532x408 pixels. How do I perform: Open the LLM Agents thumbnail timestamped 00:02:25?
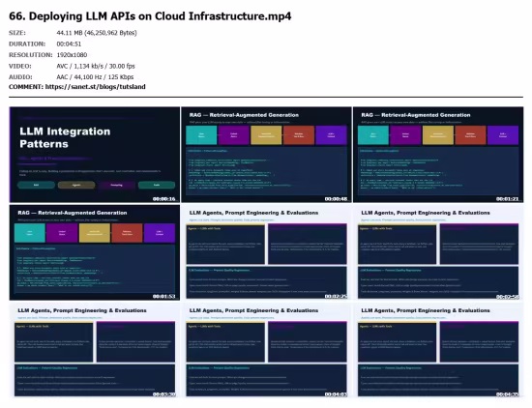coord(266,252)
